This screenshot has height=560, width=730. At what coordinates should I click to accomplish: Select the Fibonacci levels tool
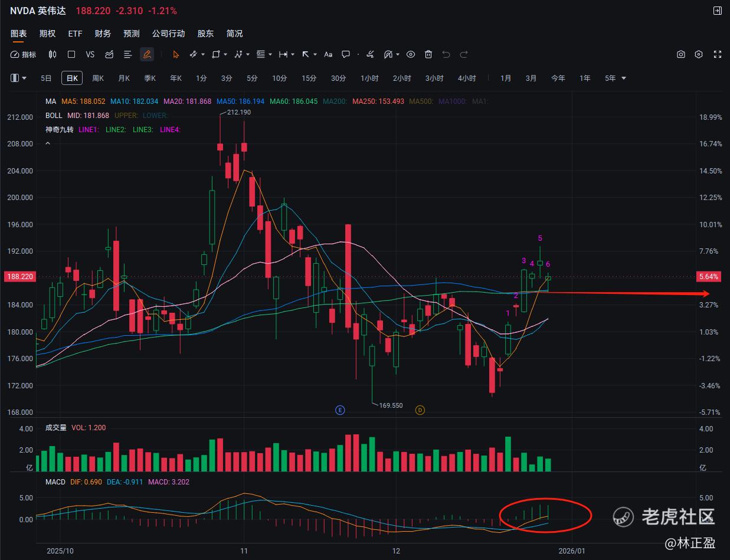(x=261, y=54)
